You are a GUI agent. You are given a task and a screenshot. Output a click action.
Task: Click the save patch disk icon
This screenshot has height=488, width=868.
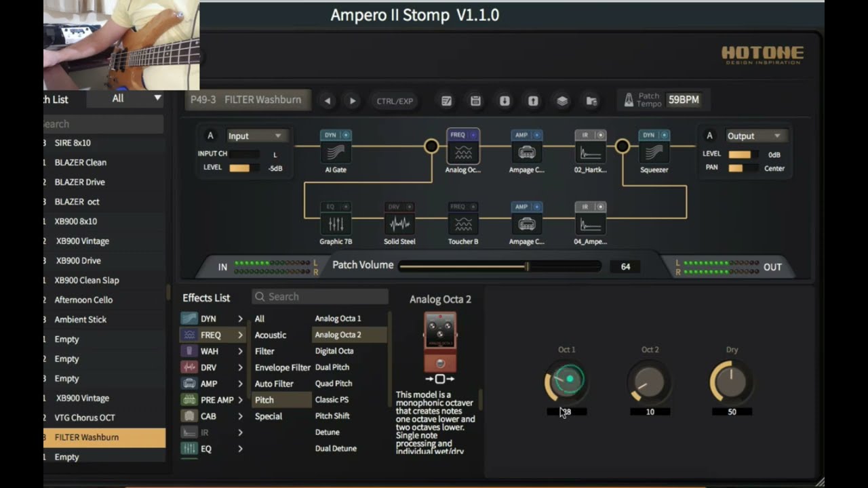tap(475, 101)
